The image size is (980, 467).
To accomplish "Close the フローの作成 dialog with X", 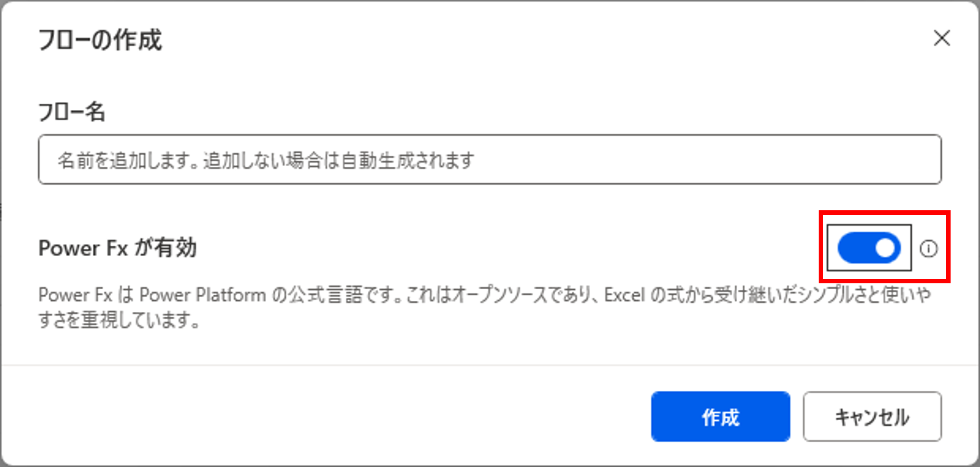I will [x=942, y=38].
